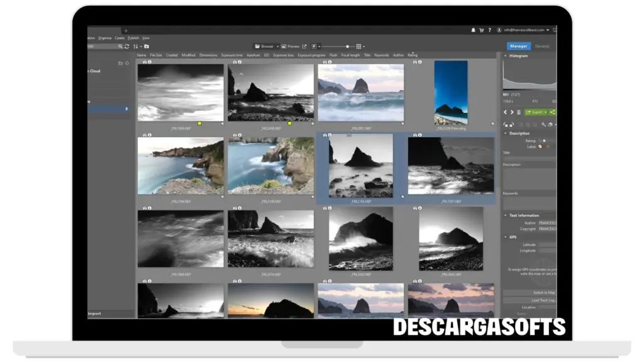Click the refresh icon beside search box
The height and width of the screenshot is (362, 644).
pyautogui.click(x=127, y=47)
